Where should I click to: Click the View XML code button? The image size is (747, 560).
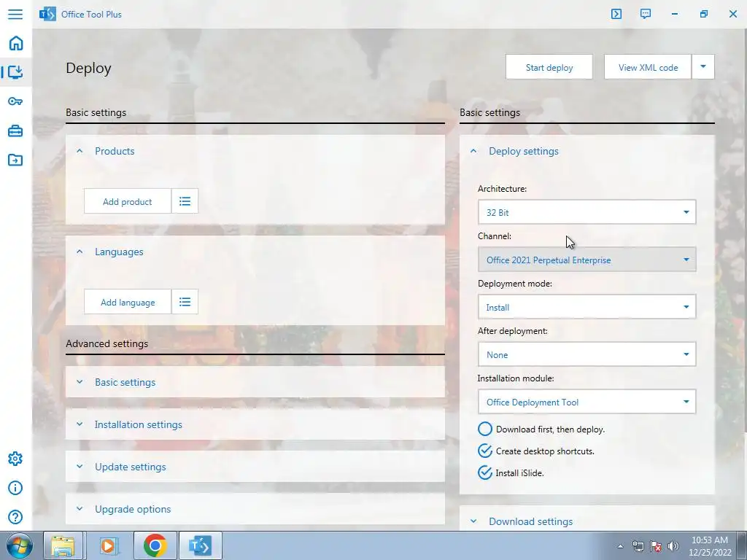pos(648,67)
